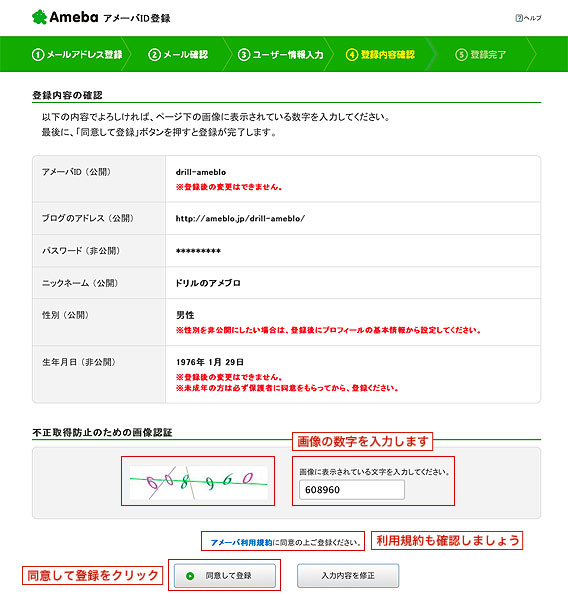Click the gender value 男性
This screenshot has height=600, width=568.
pyautogui.click(x=185, y=315)
